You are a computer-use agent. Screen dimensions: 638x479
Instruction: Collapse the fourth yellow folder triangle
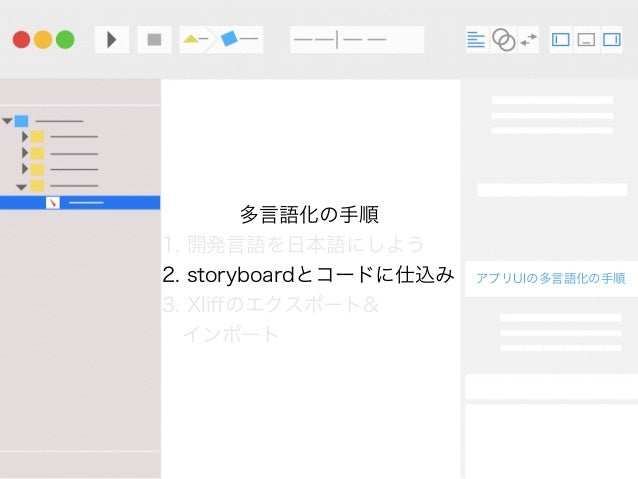coord(21,187)
